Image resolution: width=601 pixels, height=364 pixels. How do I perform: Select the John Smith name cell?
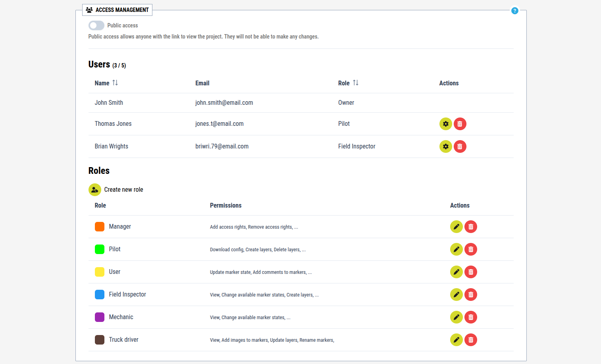click(109, 103)
